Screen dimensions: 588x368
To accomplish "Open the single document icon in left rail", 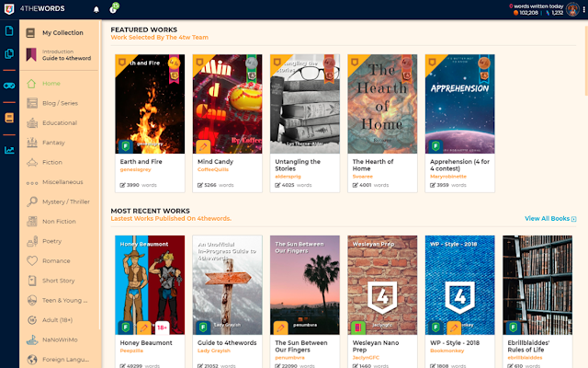I will coord(9,30).
